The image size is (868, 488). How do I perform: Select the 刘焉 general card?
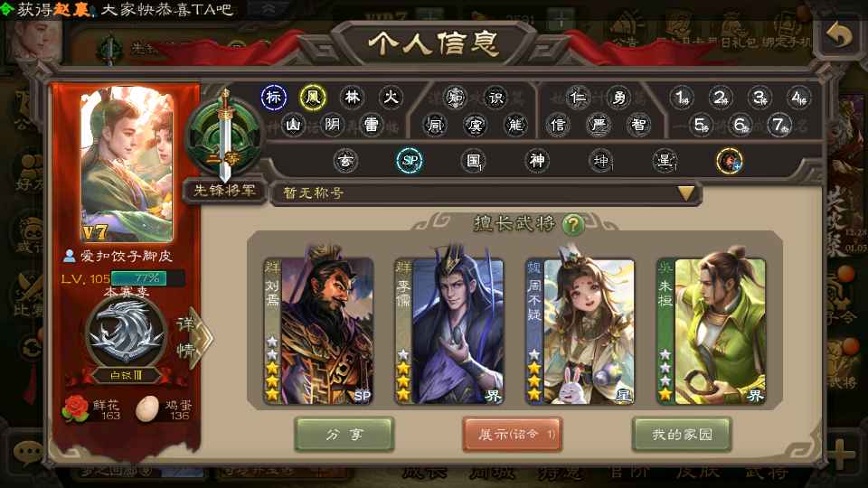coord(319,331)
